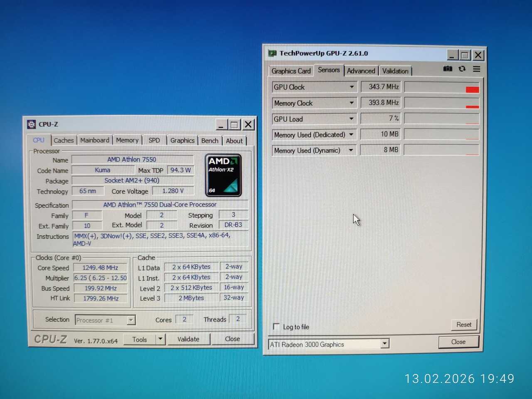Click the processor name AMD Athlon 7550
The height and width of the screenshot is (399, 532).
[133, 160]
